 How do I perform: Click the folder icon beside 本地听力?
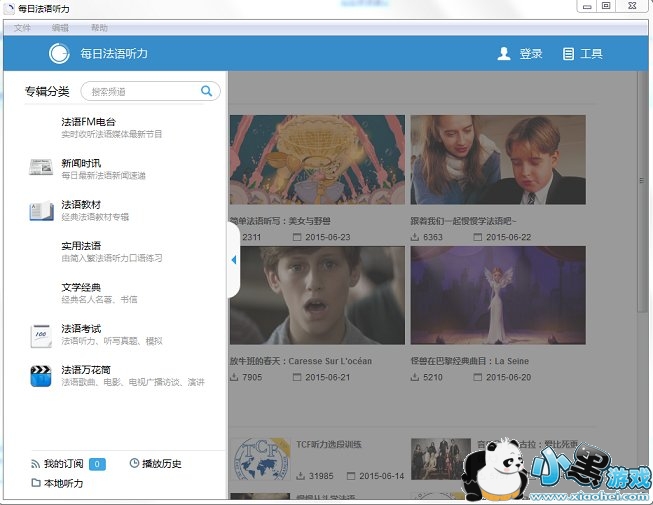36,483
